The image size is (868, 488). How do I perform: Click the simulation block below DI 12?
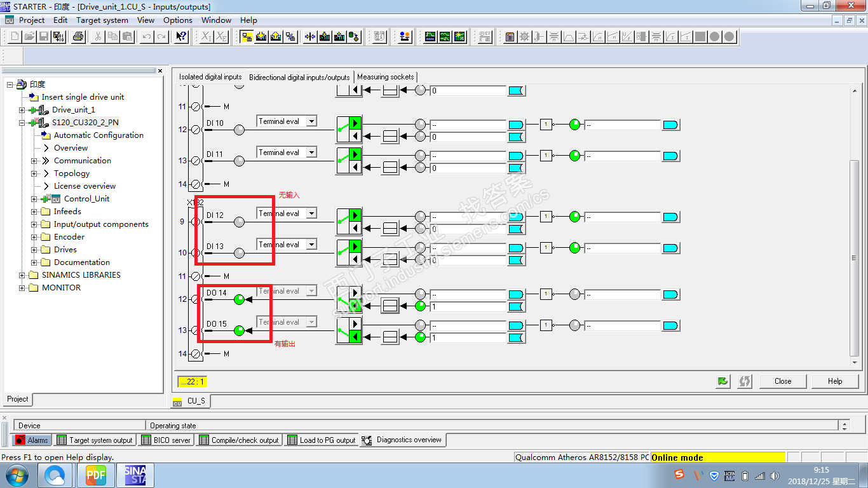(390, 229)
